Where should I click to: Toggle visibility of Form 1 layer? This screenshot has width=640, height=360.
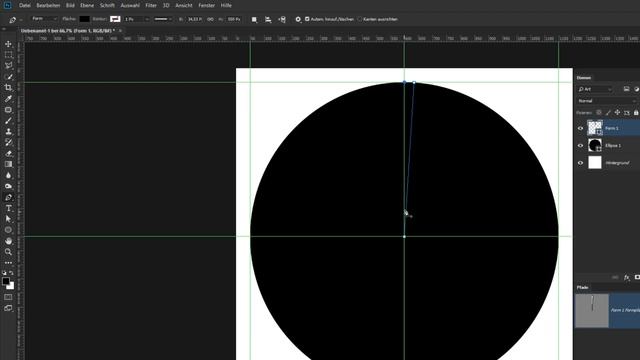[580, 128]
